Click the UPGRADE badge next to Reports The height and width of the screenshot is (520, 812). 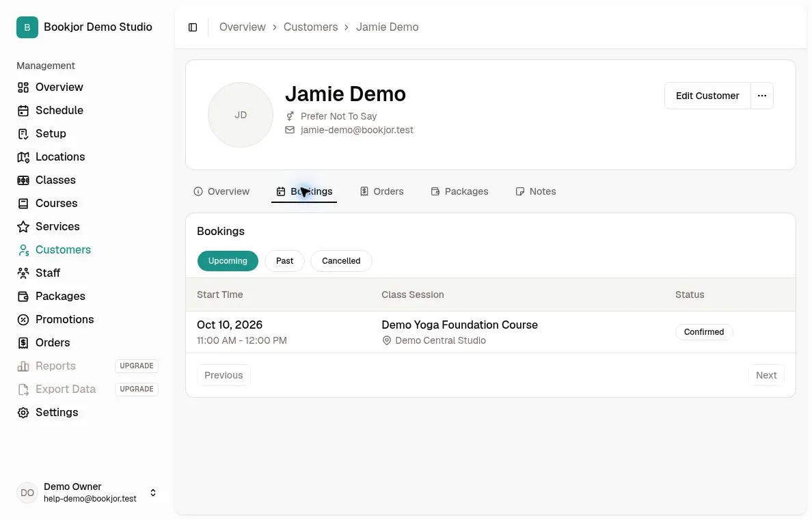[x=137, y=366]
